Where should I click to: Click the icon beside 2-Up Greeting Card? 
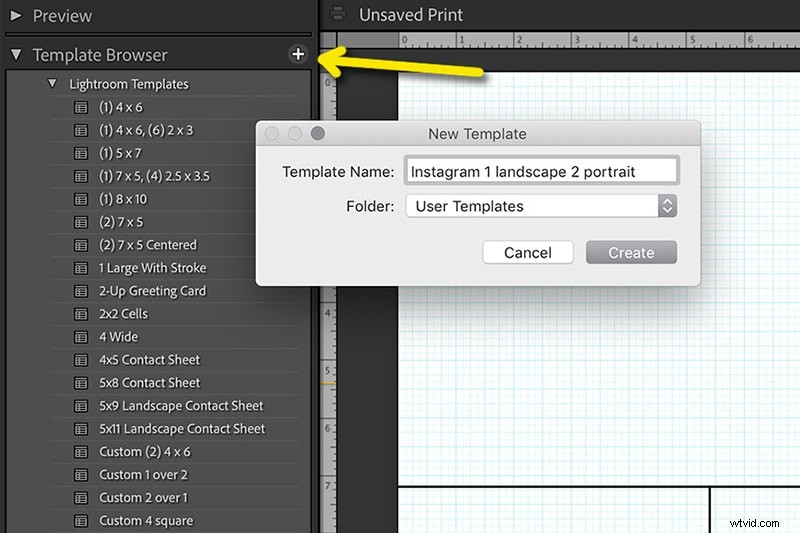click(81, 291)
